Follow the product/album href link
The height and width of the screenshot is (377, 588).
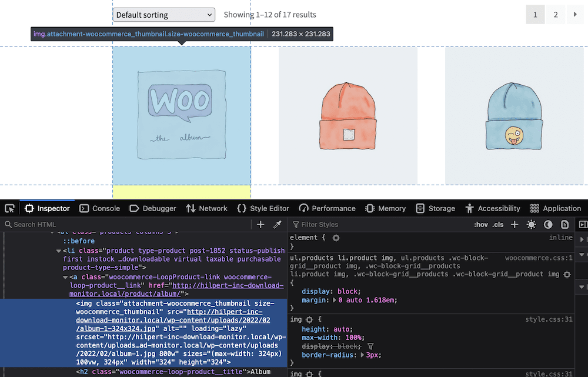[176, 289]
